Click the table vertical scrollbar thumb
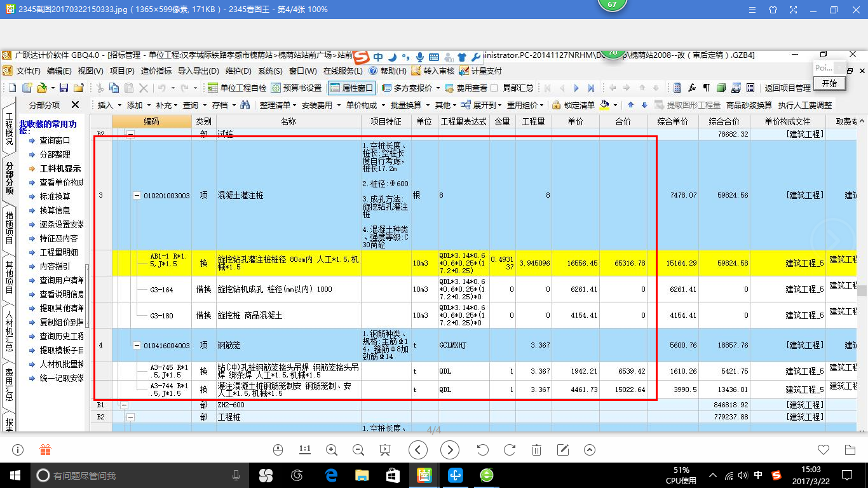This screenshot has height=488, width=868. pos(862,291)
